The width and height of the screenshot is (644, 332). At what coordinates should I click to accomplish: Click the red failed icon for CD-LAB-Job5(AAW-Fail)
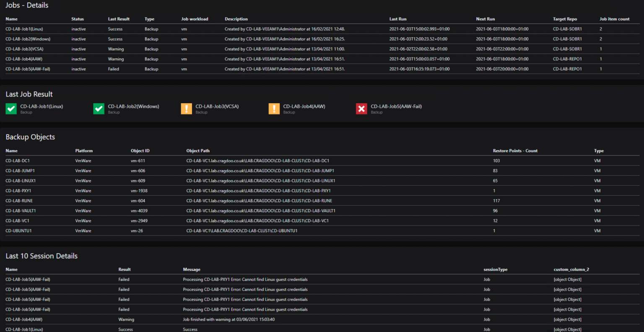tap(361, 108)
